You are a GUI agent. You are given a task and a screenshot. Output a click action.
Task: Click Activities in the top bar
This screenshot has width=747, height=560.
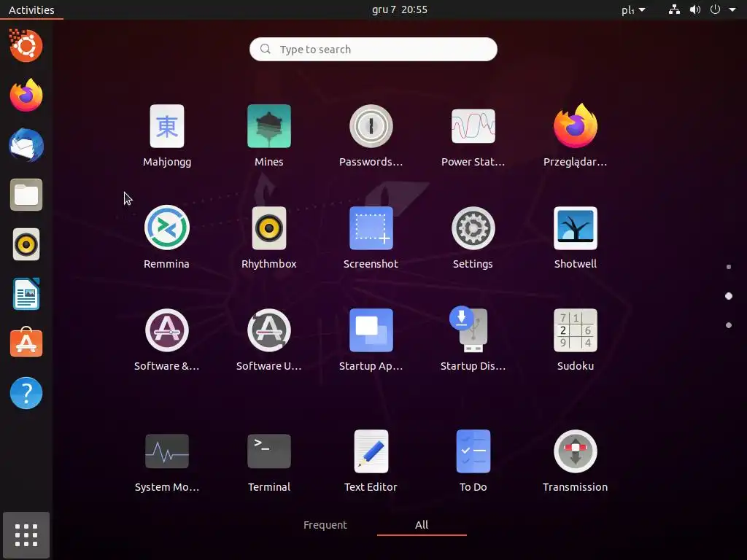pyautogui.click(x=31, y=9)
